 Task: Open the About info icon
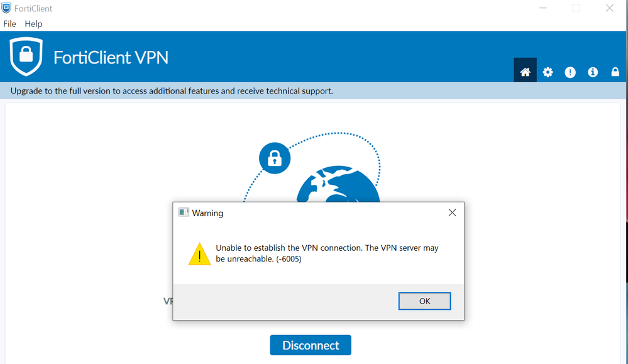pyautogui.click(x=593, y=72)
